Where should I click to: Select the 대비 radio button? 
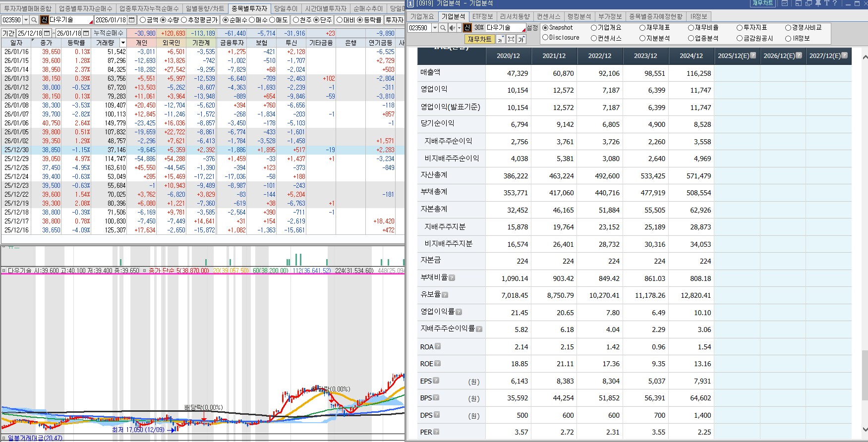340,20
